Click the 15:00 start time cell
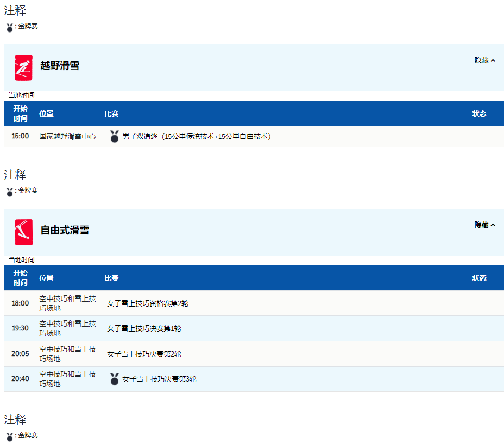 [20, 137]
